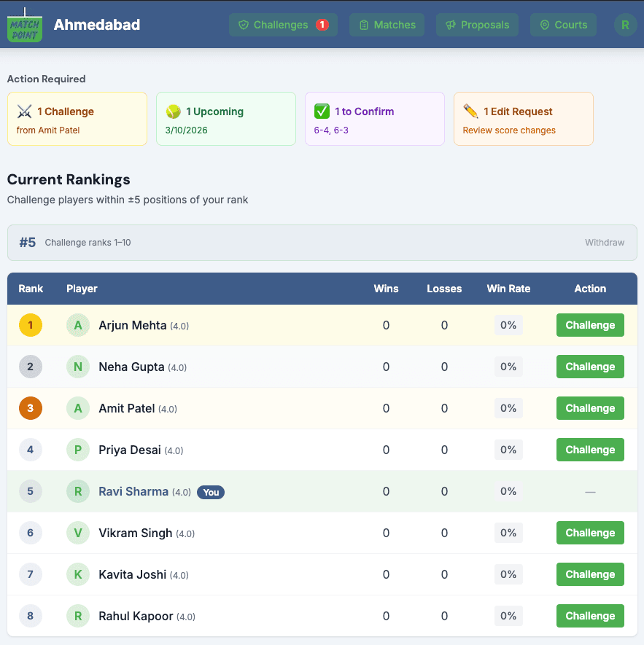Click Vikram Singh's avatar icon
Screen dimensions: 644x645
coord(78,533)
